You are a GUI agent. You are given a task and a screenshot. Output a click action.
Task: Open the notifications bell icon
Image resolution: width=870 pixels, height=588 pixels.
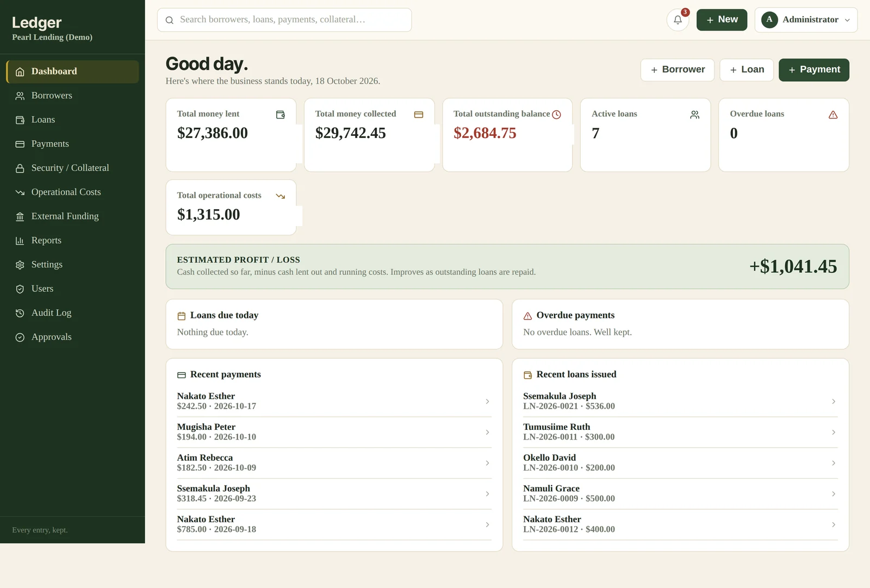(678, 20)
